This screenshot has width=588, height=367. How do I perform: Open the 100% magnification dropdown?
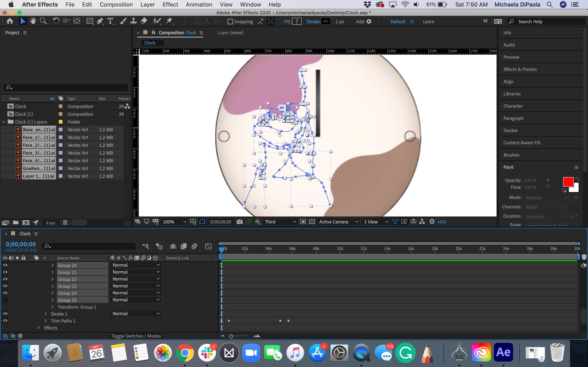174,222
